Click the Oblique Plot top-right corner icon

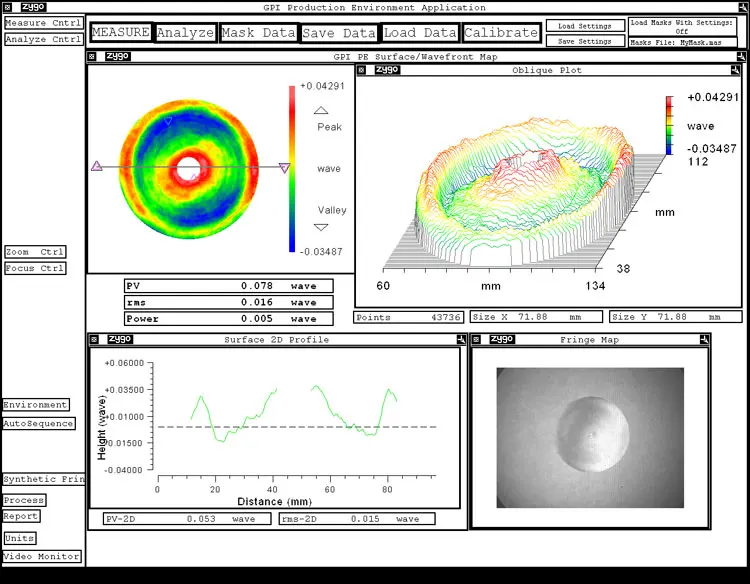735,70
